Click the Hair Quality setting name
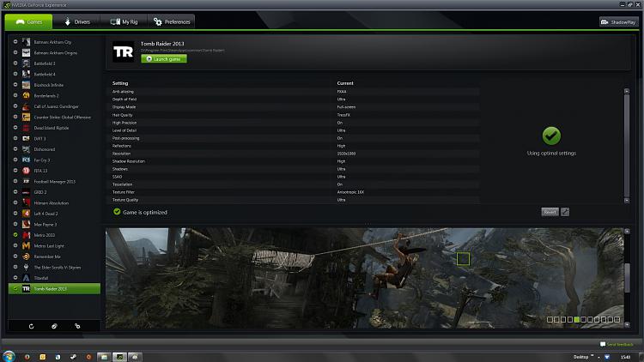The width and height of the screenshot is (644, 362). 123,115
